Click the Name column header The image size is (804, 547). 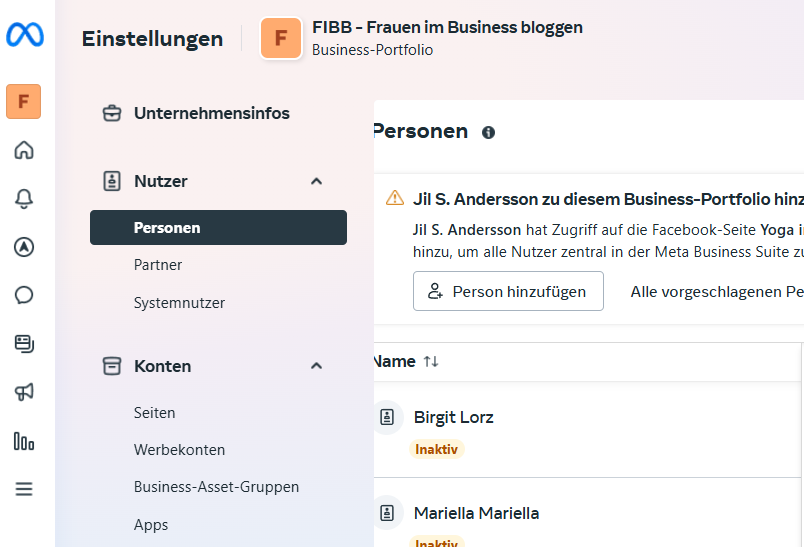[x=394, y=361]
